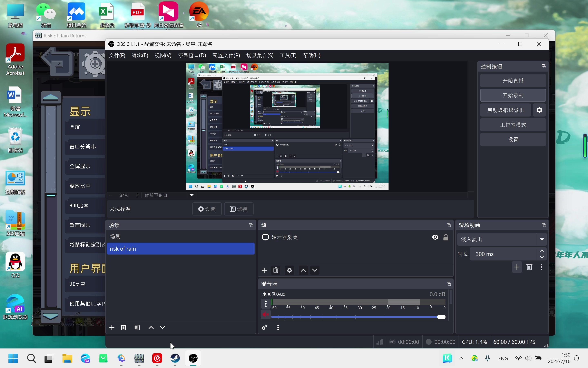This screenshot has width=588, height=368.
Task: Open Windows Start menu
Action: 13,358
